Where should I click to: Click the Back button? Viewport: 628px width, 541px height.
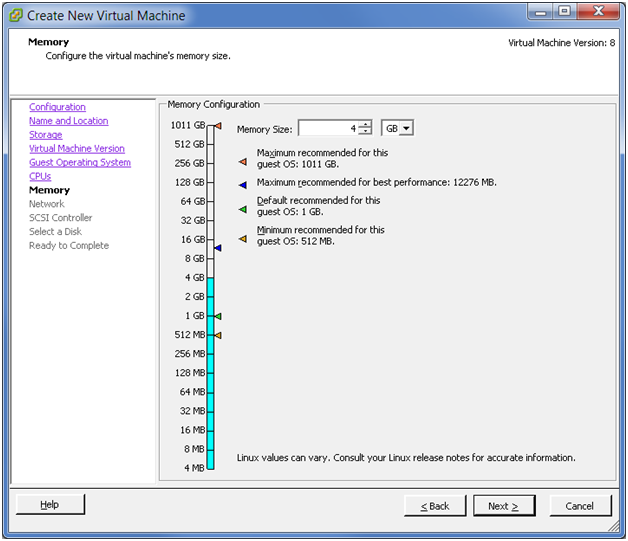click(x=435, y=506)
